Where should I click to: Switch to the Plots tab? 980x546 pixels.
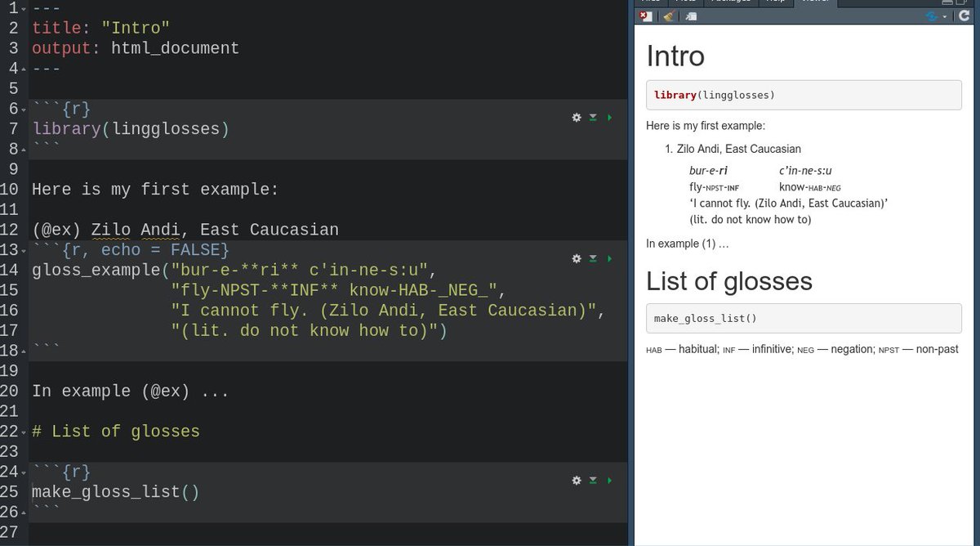690,2
